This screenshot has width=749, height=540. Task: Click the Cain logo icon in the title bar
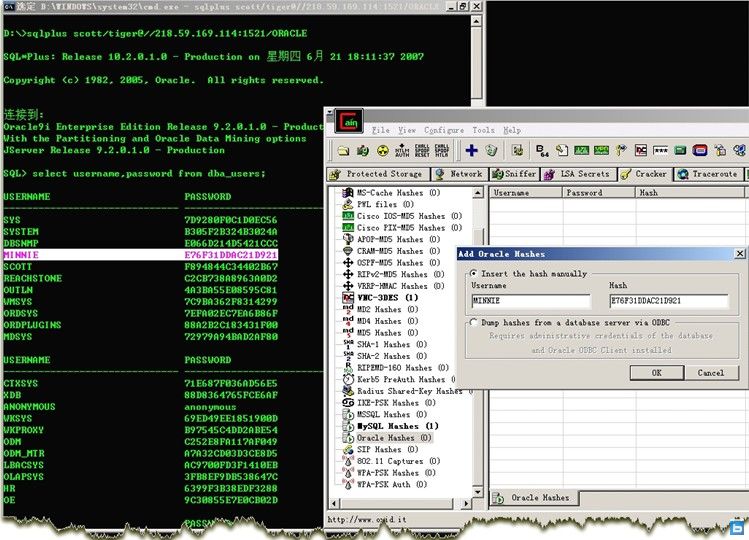[350, 121]
